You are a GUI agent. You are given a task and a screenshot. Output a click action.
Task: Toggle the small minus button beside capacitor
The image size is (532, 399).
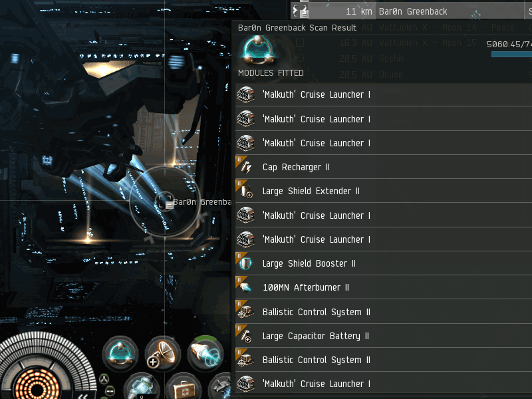pyautogui.click(x=110, y=390)
